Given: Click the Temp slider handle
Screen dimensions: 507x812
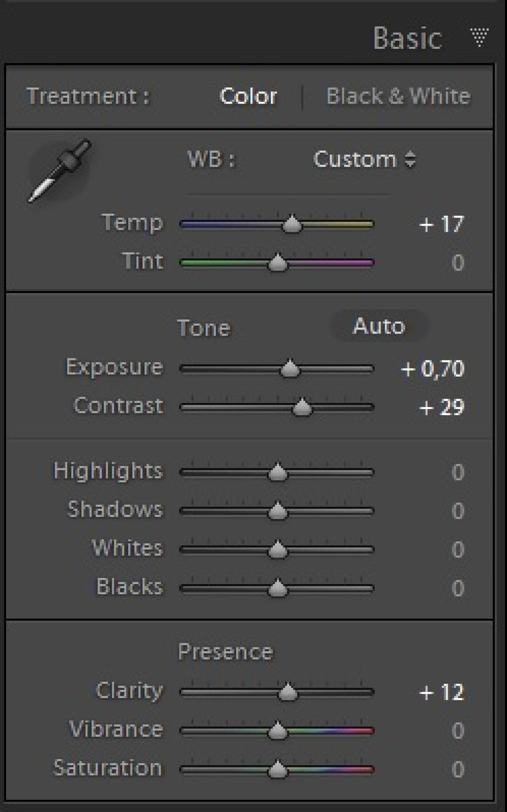Looking at the screenshot, I should [292, 224].
